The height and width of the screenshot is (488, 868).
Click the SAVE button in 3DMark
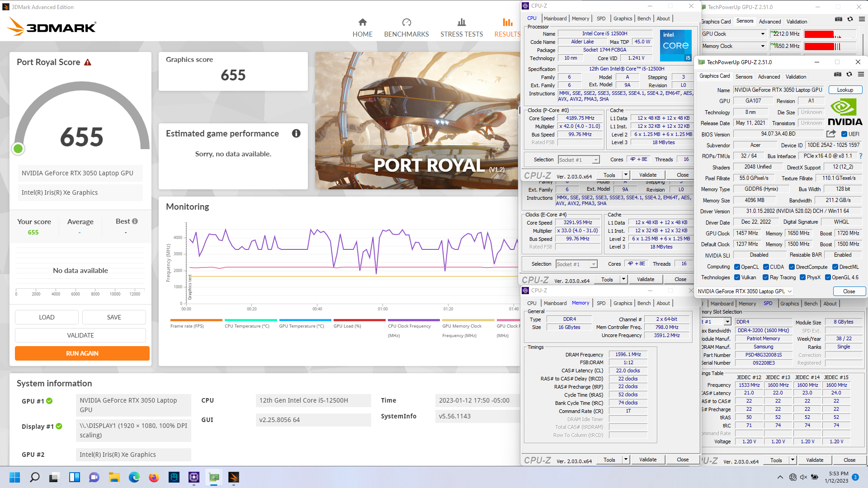tap(114, 317)
